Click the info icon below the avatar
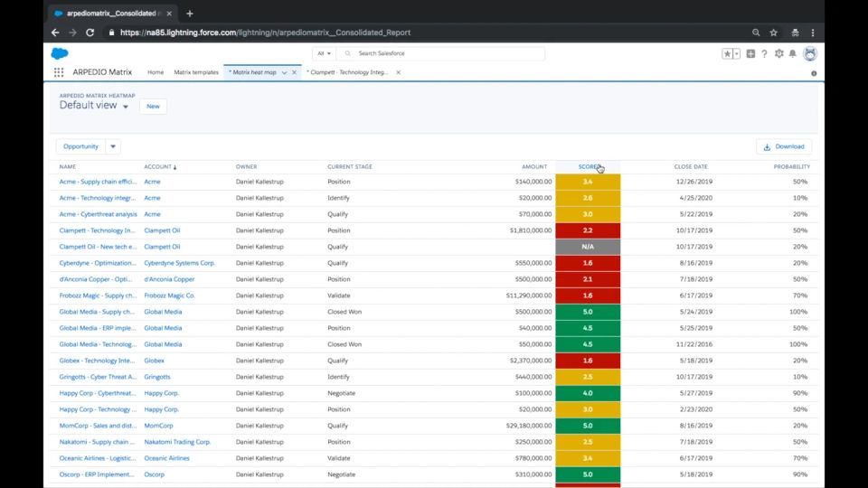868x488 pixels. tap(814, 73)
